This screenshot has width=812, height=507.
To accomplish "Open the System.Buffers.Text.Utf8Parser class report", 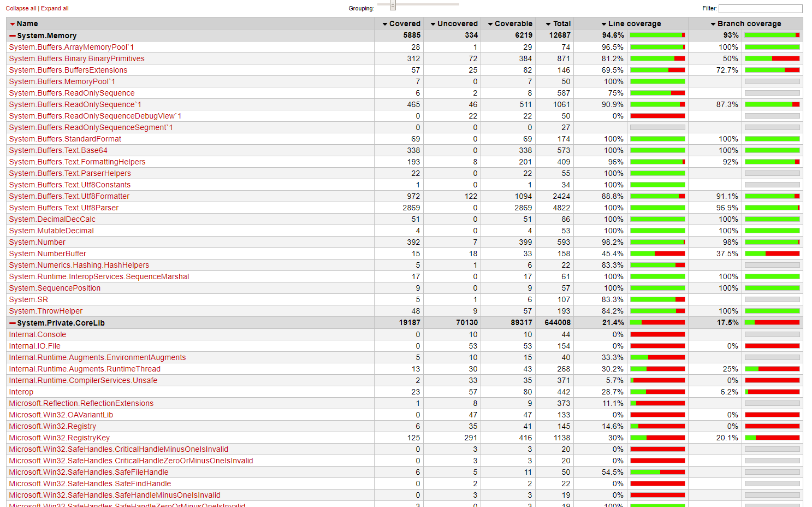I will [63, 208].
